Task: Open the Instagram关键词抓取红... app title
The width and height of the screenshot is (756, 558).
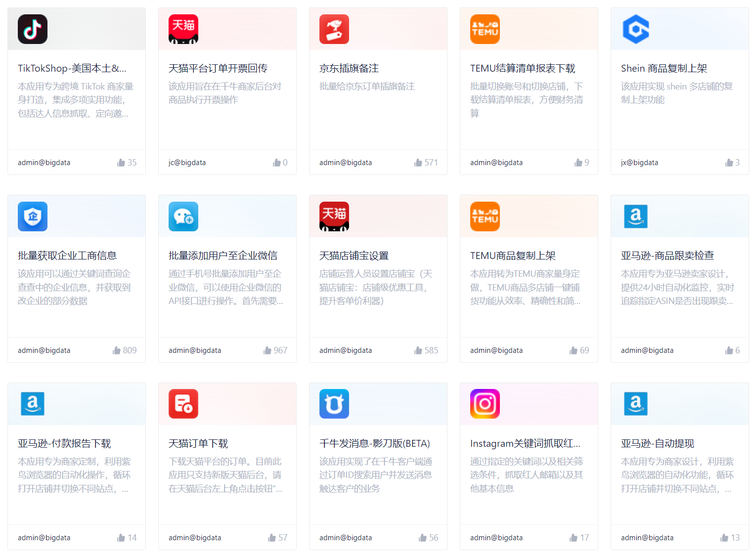Action: [525, 443]
